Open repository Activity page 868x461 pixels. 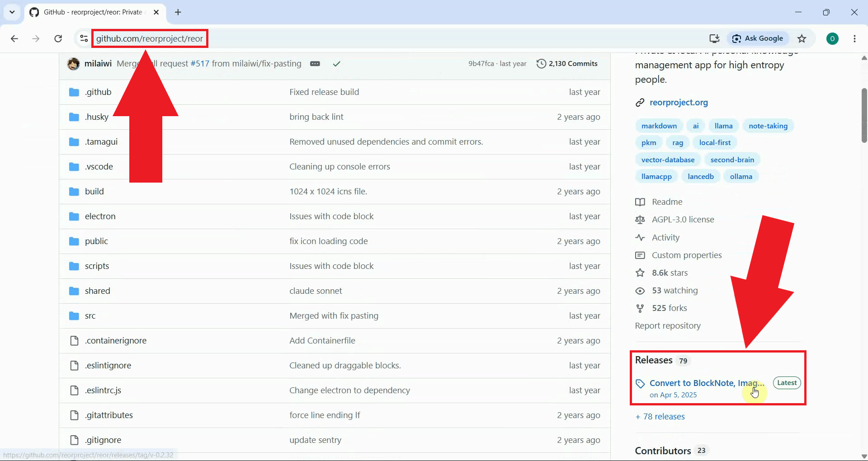pos(657,238)
